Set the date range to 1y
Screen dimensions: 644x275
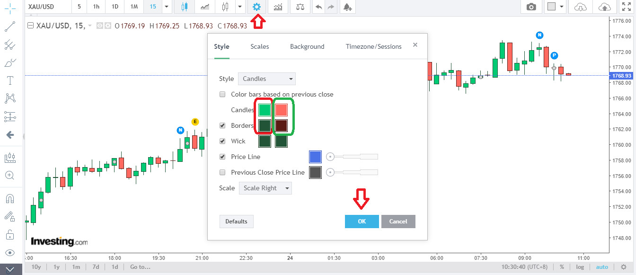point(56,267)
